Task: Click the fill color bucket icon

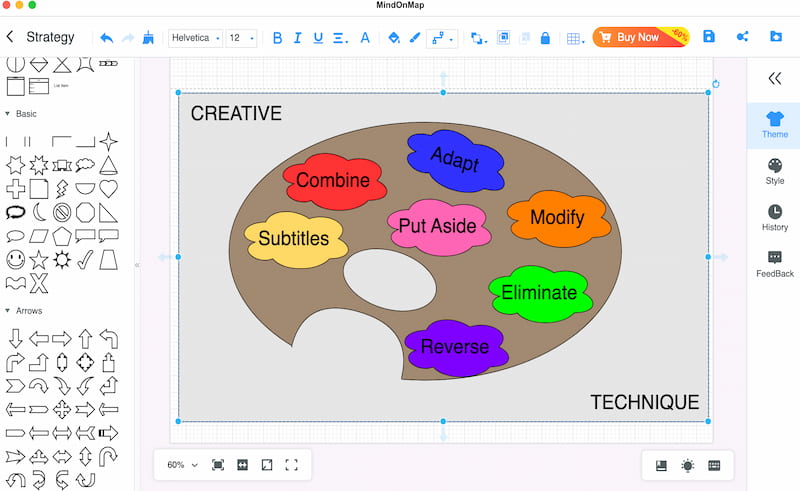Action: coord(393,38)
